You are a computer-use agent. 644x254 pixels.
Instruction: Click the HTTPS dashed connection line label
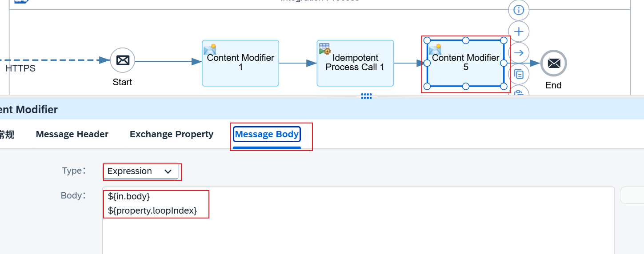pos(20,68)
